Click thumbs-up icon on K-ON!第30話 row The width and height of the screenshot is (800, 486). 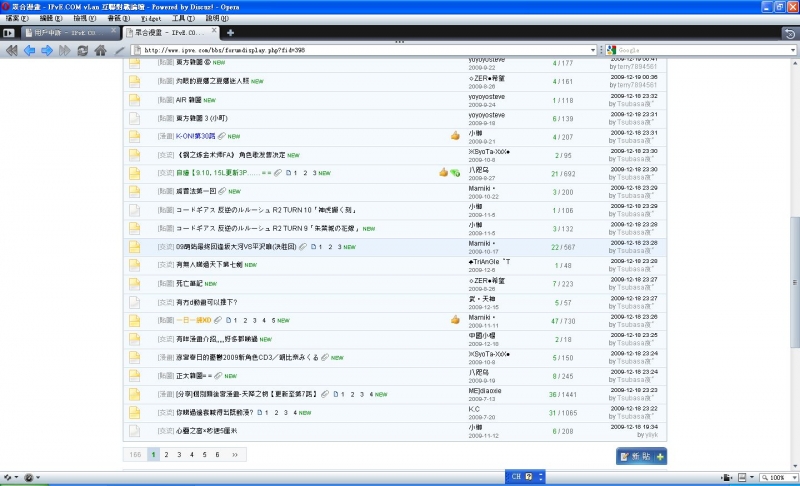click(455, 136)
